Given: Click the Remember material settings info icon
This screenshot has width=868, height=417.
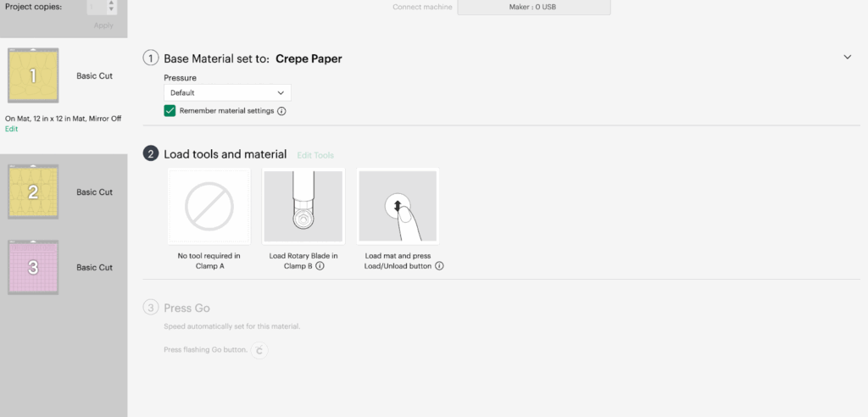Looking at the screenshot, I should 281,111.
